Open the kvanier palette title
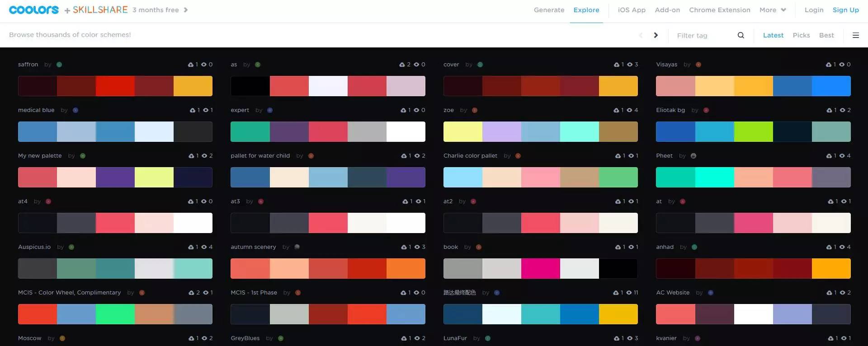Screen dimensions: 868x346 point(666,338)
